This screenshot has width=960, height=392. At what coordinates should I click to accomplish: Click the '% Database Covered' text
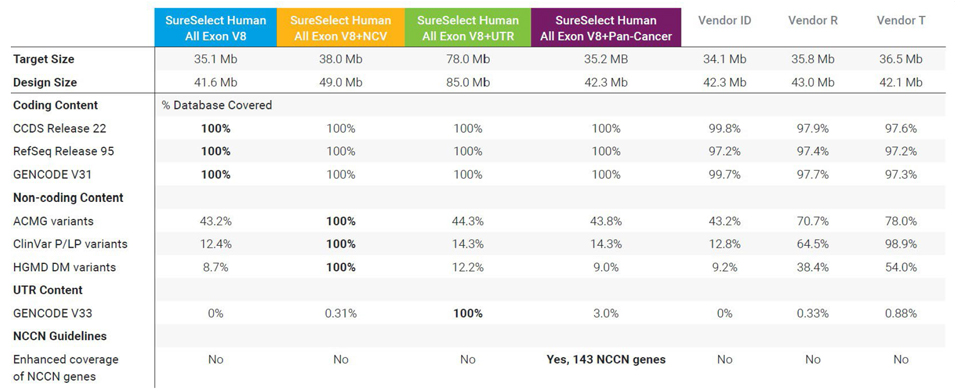click(217, 105)
